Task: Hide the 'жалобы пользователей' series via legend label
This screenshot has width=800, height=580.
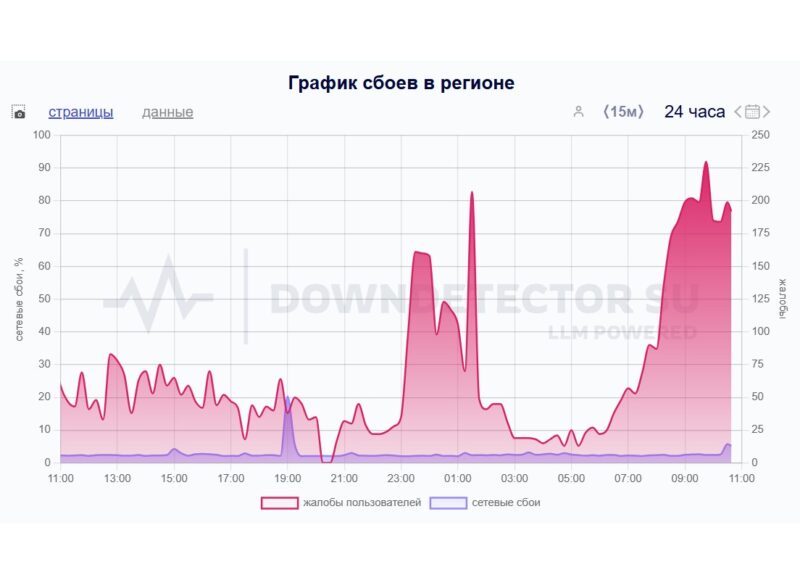Action: pyautogui.click(x=361, y=502)
